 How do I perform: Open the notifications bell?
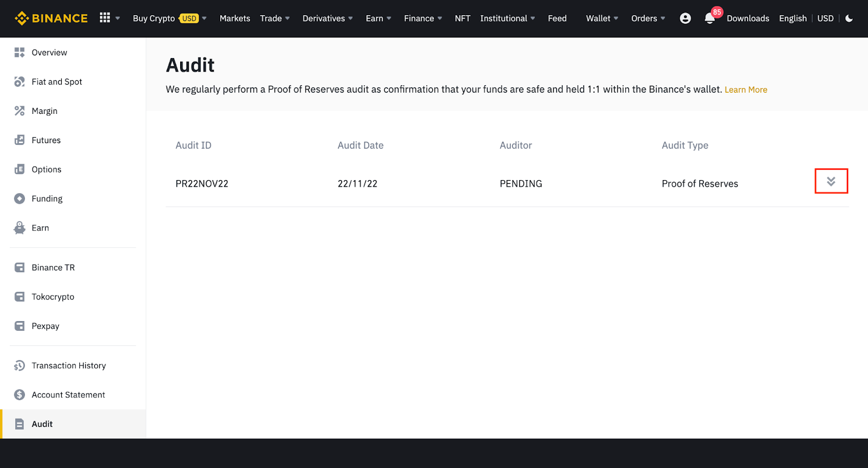710,18
